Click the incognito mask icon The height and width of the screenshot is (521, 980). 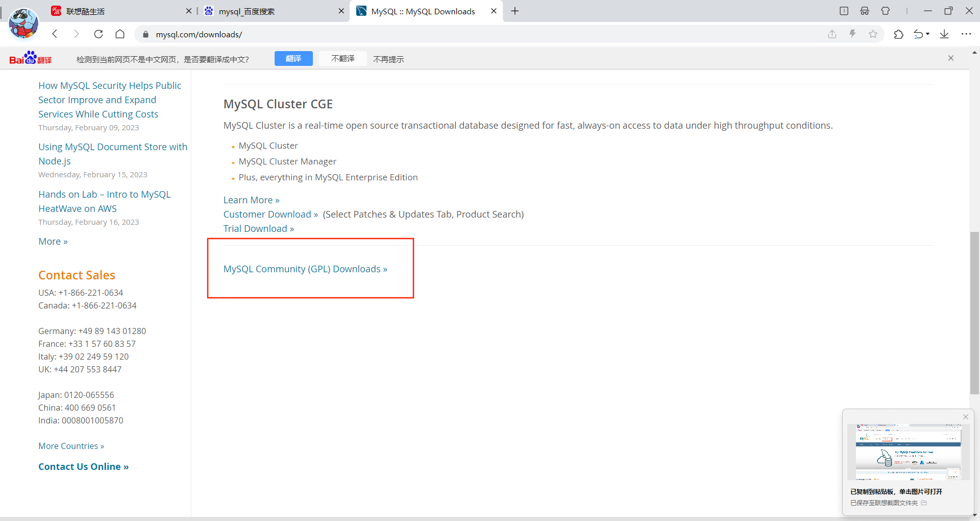point(865,11)
